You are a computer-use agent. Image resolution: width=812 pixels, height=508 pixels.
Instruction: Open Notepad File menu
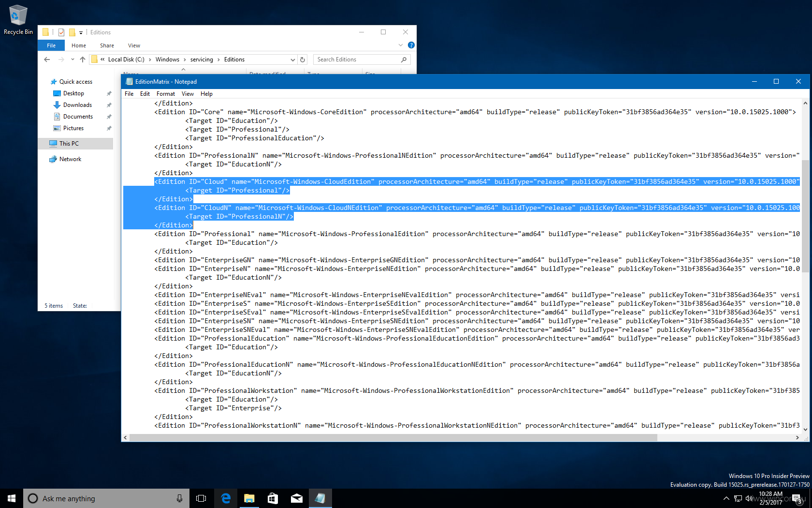[129, 94]
